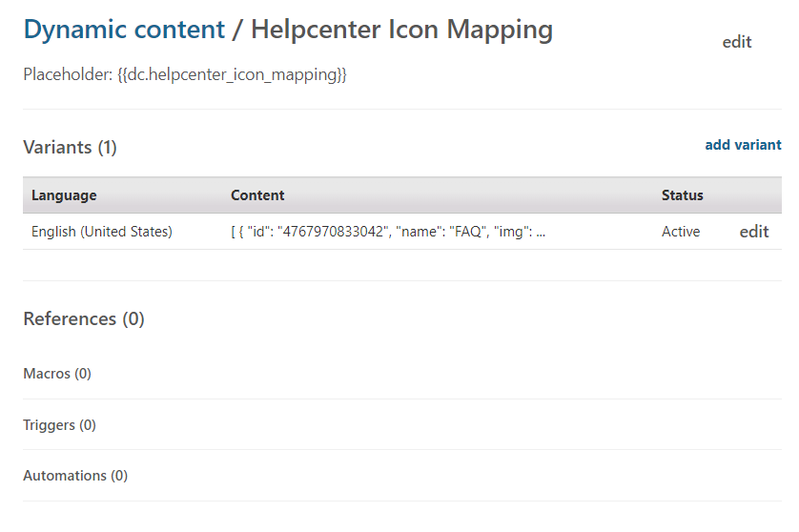The height and width of the screenshot is (532, 799).
Task: Click the Language column header
Action: click(x=64, y=195)
